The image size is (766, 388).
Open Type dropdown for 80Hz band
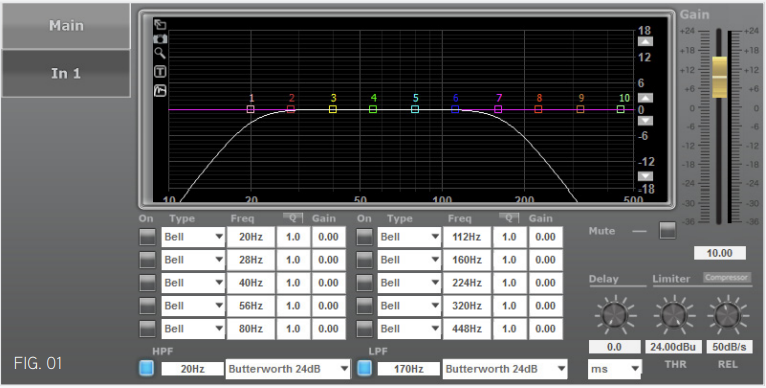point(193,329)
